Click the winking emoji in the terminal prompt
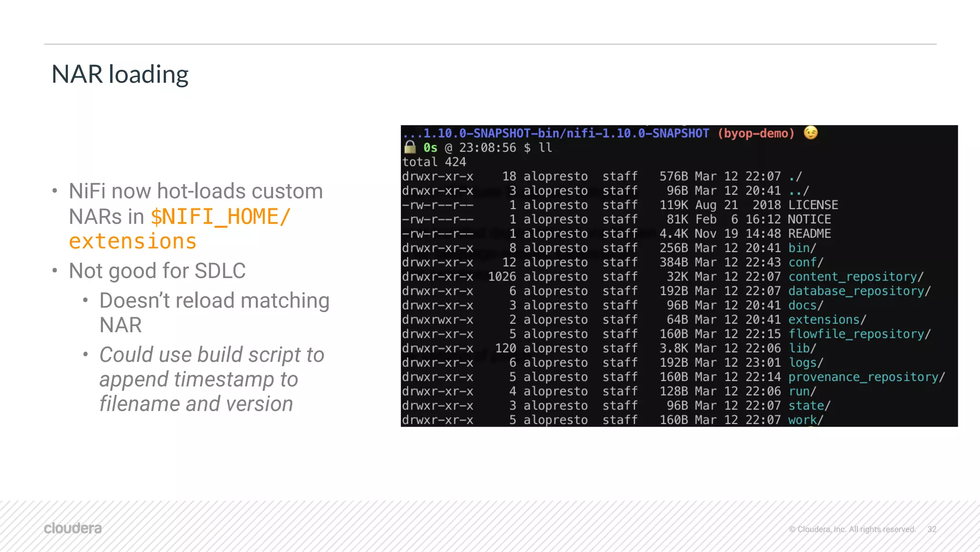Viewport: 980px width, 552px height. tap(810, 133)
